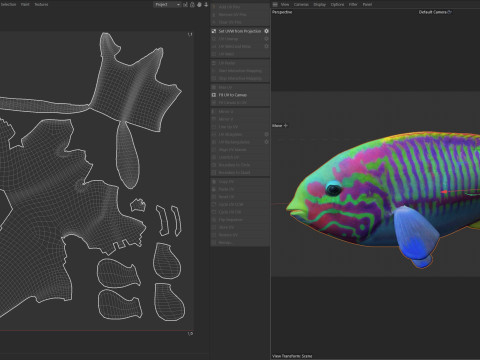480x360 pixels.
Task: Open the Project dropdown in UV editor
Action: pyautogui.click(x=167, y=4)
